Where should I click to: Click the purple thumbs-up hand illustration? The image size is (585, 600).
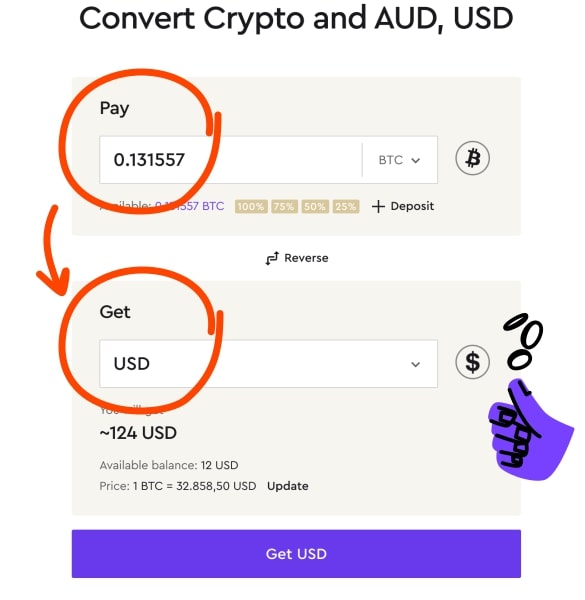(x=530, y=430)
